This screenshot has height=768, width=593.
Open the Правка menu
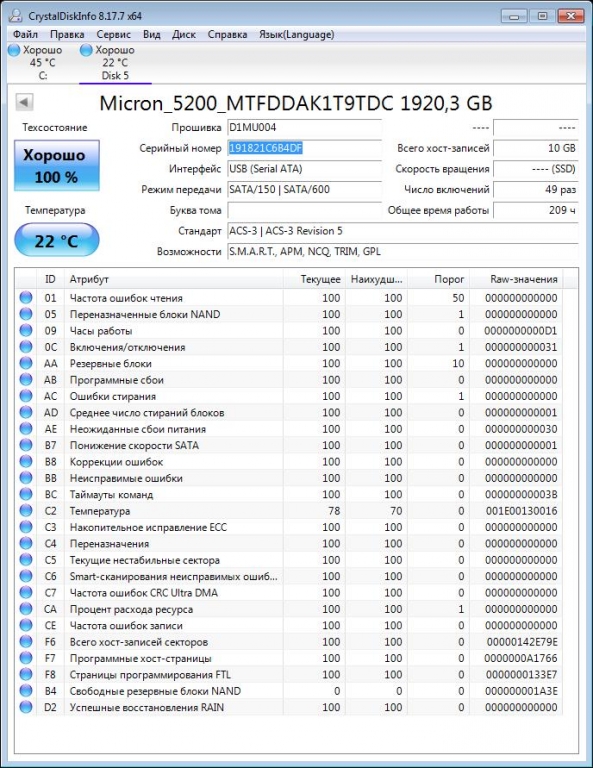coord(67,35)
